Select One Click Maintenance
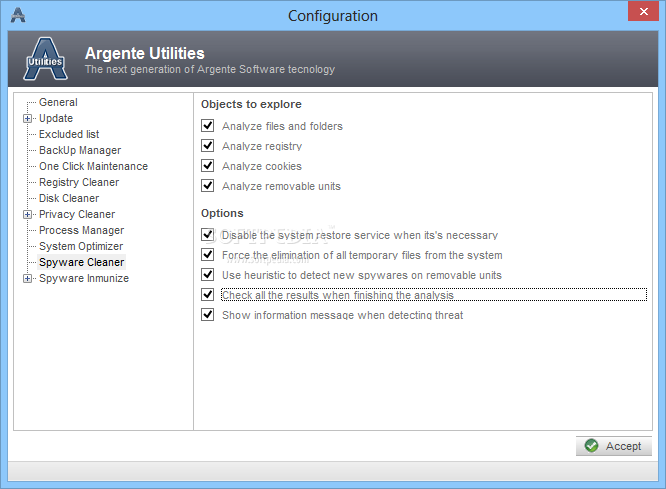Screen dimensions: 666x489 [93, 166]
